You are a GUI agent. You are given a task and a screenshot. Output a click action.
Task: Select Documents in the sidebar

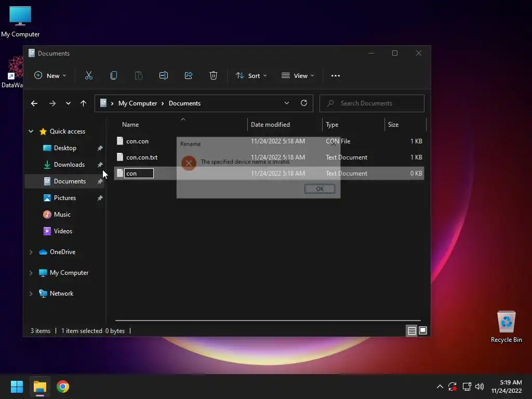pyautogui.click(x=64, y=181)
